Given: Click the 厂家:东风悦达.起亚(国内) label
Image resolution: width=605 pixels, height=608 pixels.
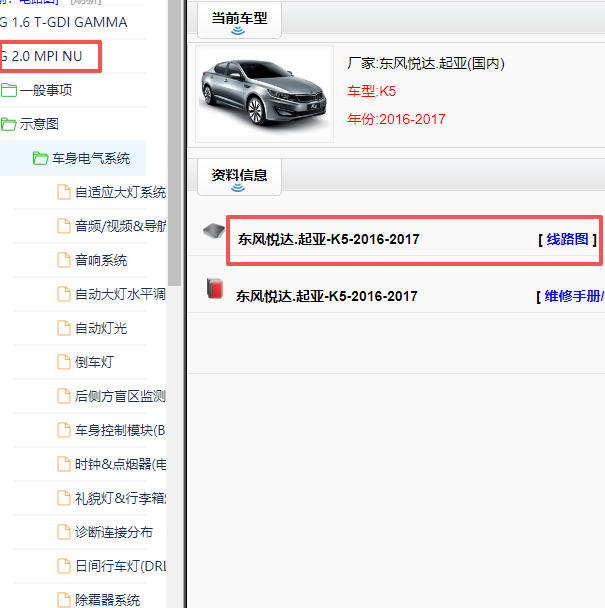Looking at the screenshot, I should click(426, 63).
